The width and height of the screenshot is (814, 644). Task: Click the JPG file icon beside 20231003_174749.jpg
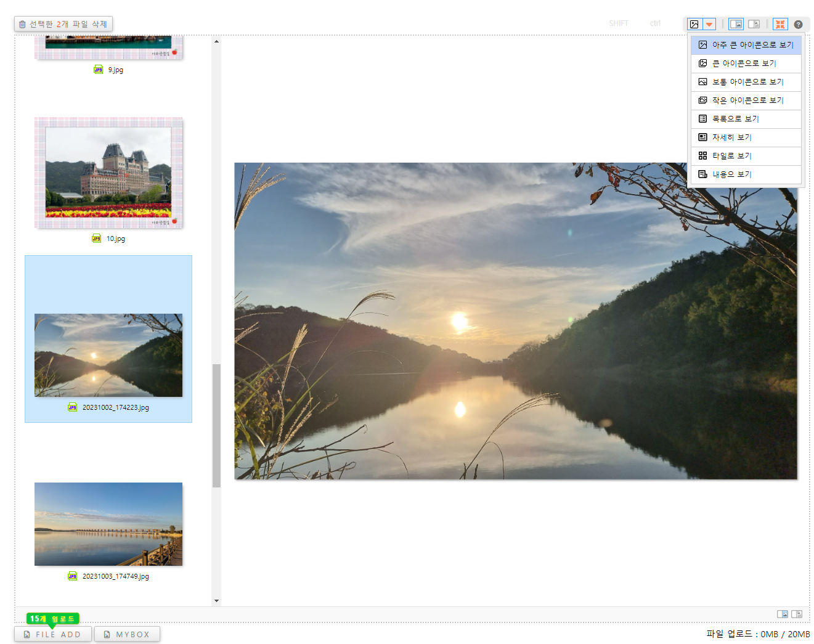[x=73, y=576]
